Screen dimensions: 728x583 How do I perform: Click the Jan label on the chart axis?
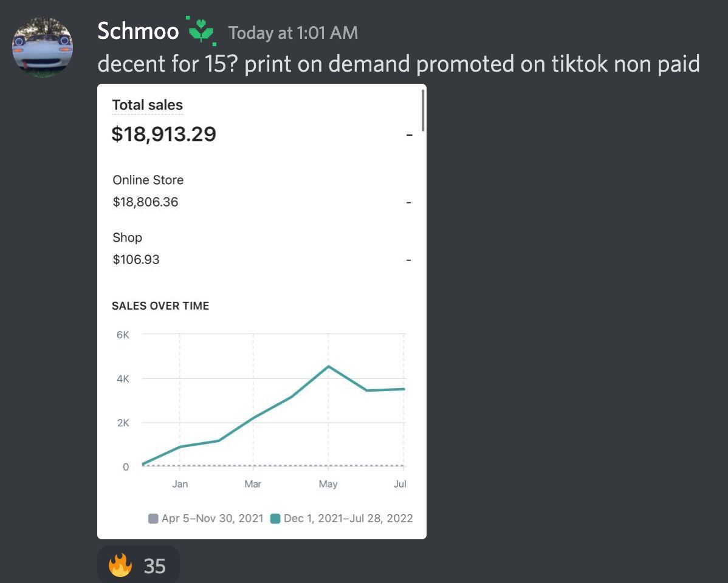point(180,484)
